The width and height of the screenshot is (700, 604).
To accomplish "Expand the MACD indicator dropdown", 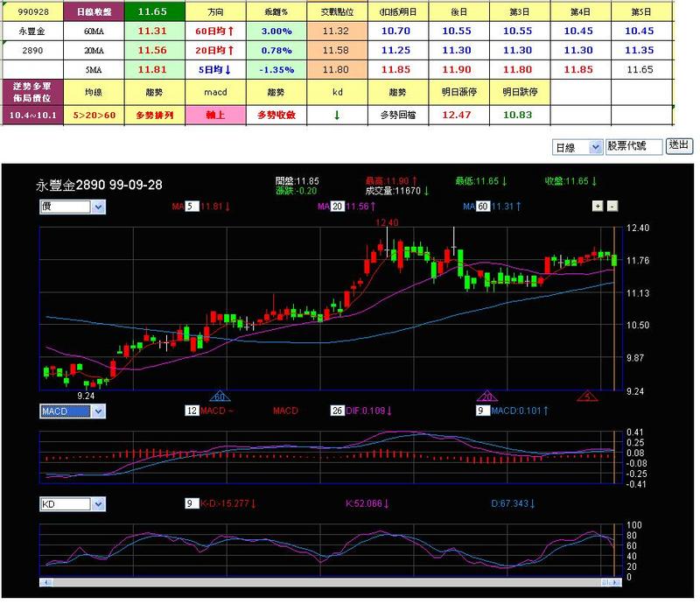I will tap(73, 411).
